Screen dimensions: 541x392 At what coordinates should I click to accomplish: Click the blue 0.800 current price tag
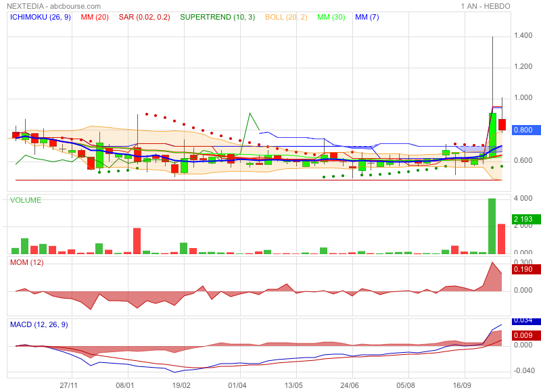[x=526, y=130]
